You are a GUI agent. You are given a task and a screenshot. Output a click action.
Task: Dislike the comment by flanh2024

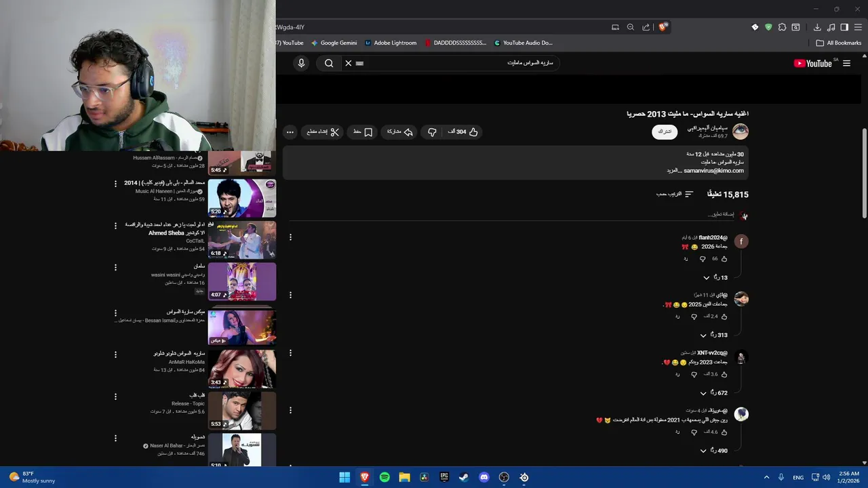point(703,259)
